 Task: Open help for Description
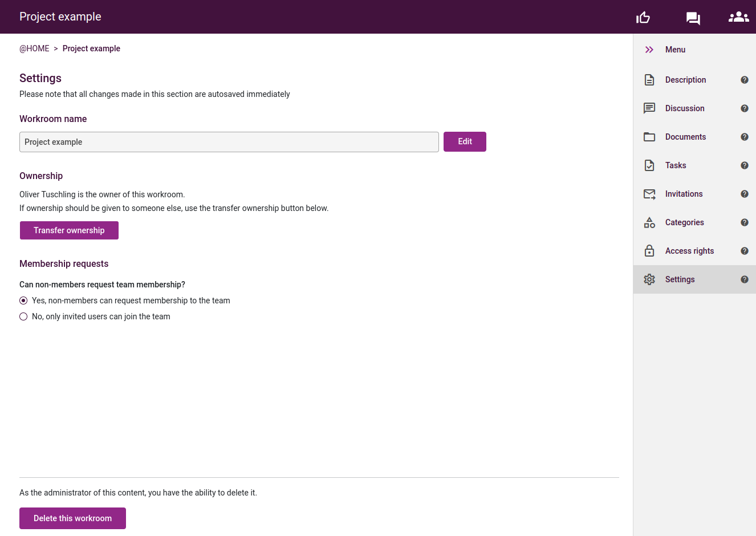tap(745, 80)
